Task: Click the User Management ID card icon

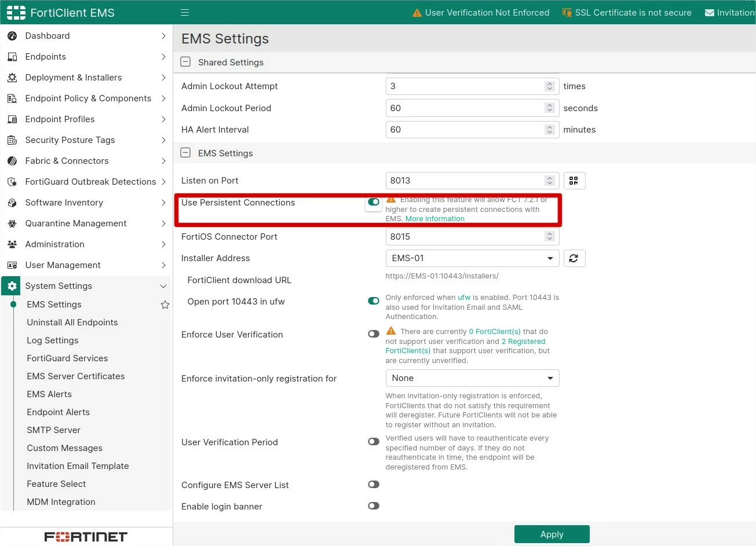Action: [x=12, y=265]
